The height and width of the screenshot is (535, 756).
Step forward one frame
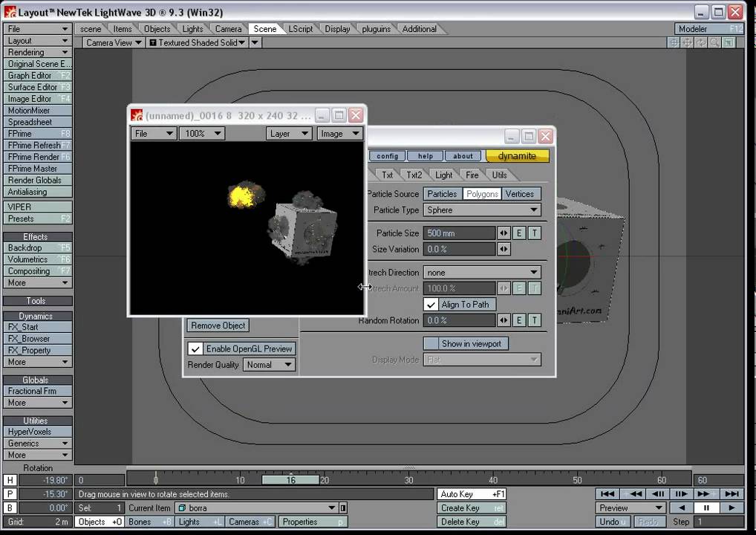(681, 493)
